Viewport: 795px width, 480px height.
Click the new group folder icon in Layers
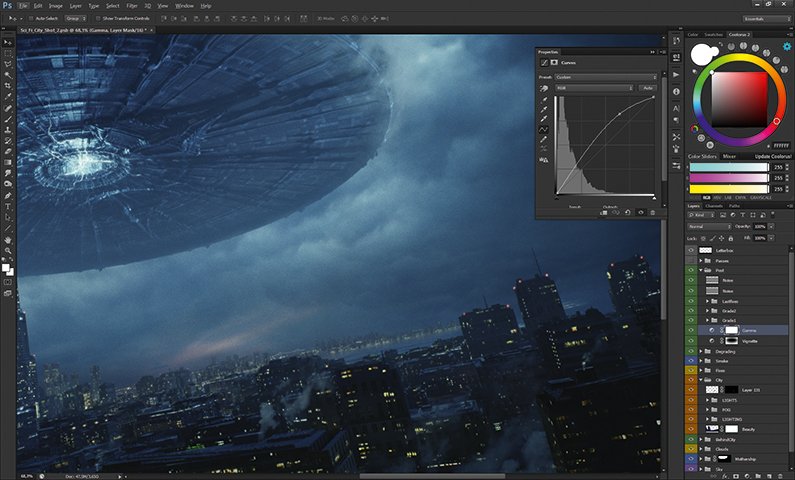click(x=758, y=476)
